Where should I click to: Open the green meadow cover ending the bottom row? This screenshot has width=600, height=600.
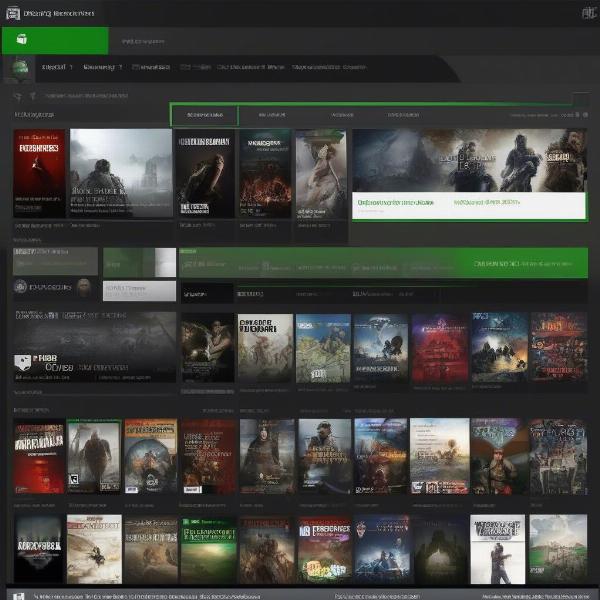click(x=558, y=549)
